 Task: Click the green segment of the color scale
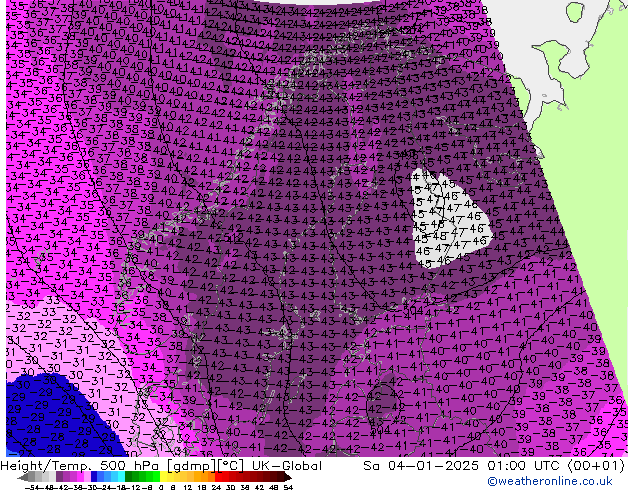[142, 477]
